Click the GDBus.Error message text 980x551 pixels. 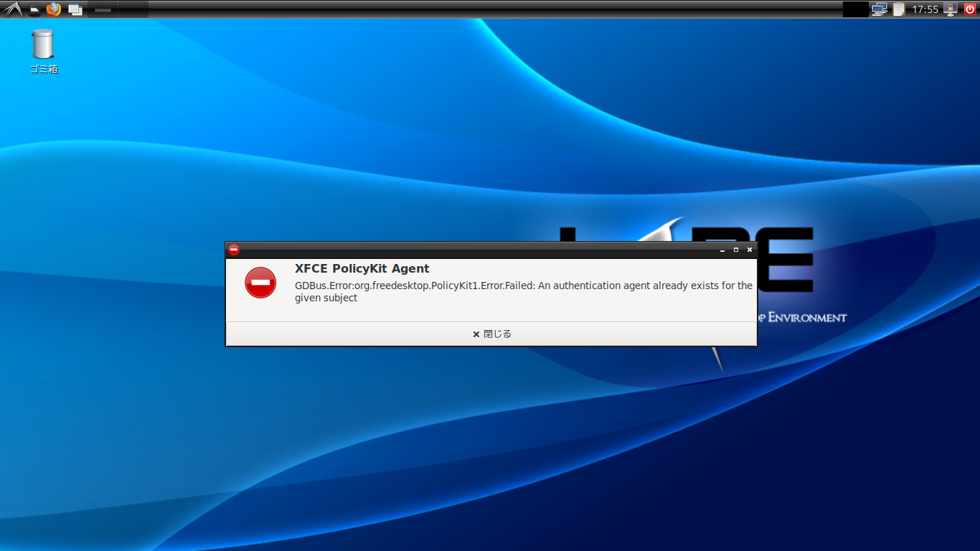click(x=524, y=291)
